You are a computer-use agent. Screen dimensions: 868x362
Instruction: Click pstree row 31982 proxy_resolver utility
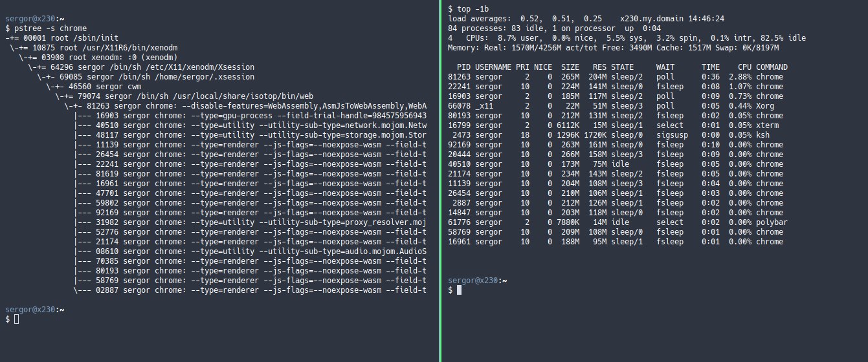(249, 222)
